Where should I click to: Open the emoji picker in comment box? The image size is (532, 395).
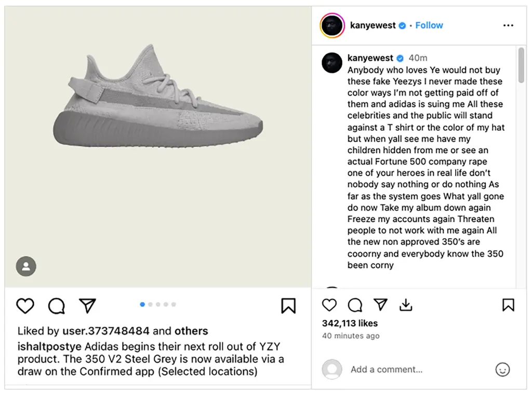pos(502,370)
